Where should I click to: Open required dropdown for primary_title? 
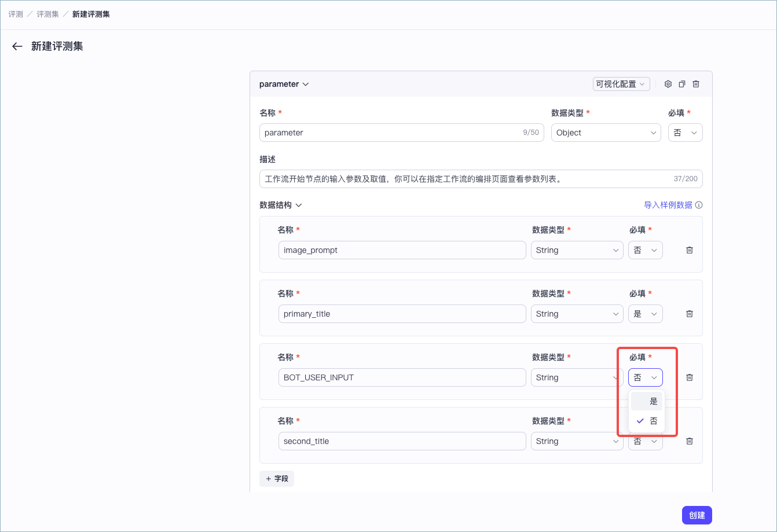[x=646, y=314]
